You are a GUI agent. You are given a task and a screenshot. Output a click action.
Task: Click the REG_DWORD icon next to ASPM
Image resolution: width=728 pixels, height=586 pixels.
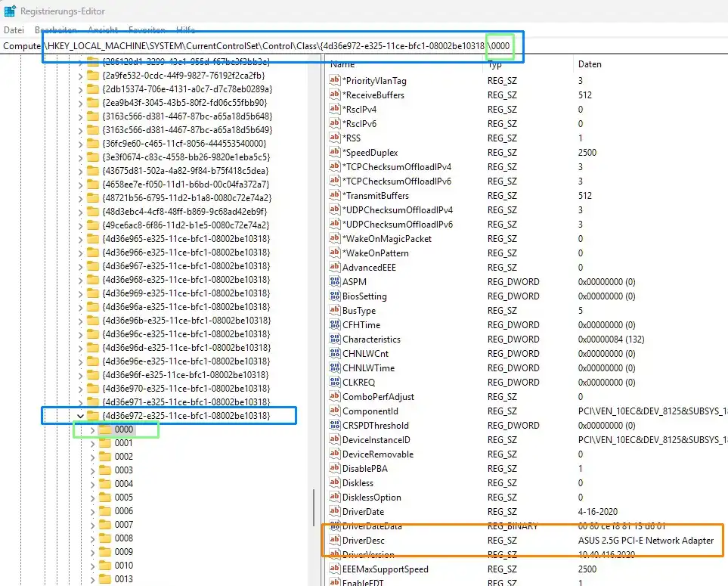pos(335,281)
